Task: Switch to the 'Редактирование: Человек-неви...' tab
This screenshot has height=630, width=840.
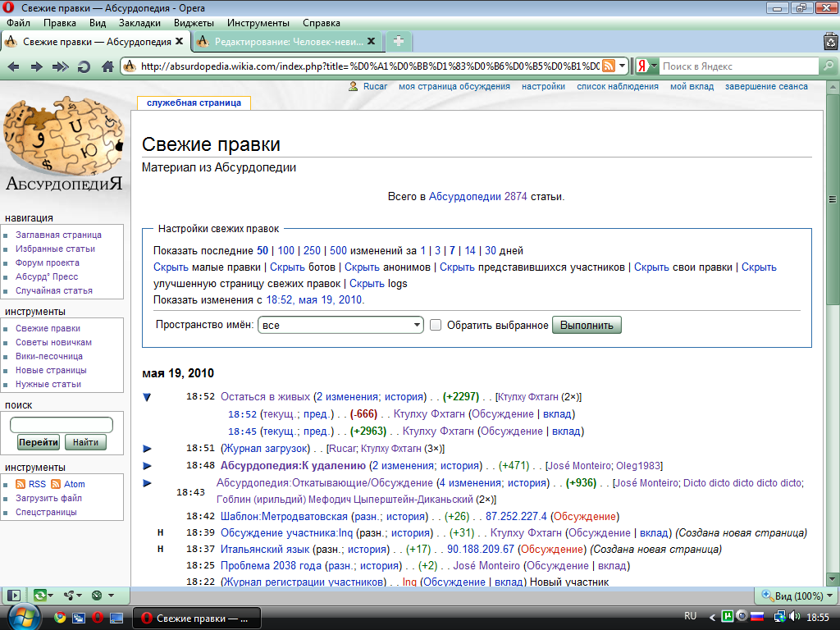Action: (x=287, y=41)
